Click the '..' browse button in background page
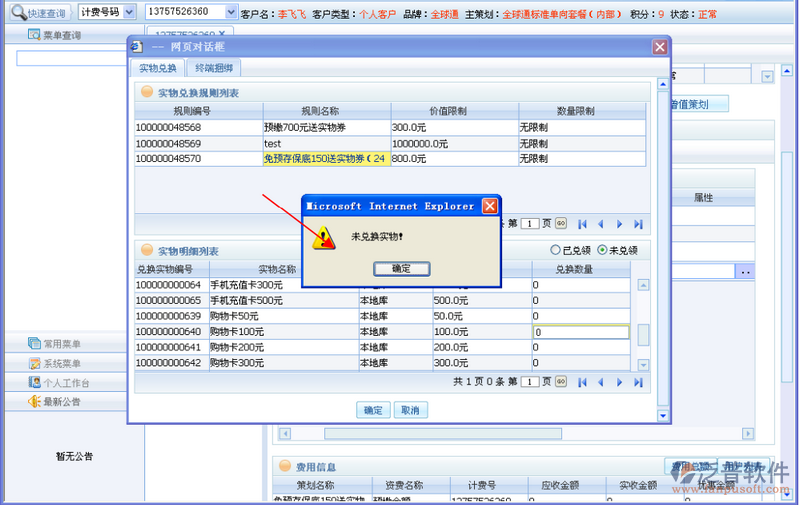 745,272
